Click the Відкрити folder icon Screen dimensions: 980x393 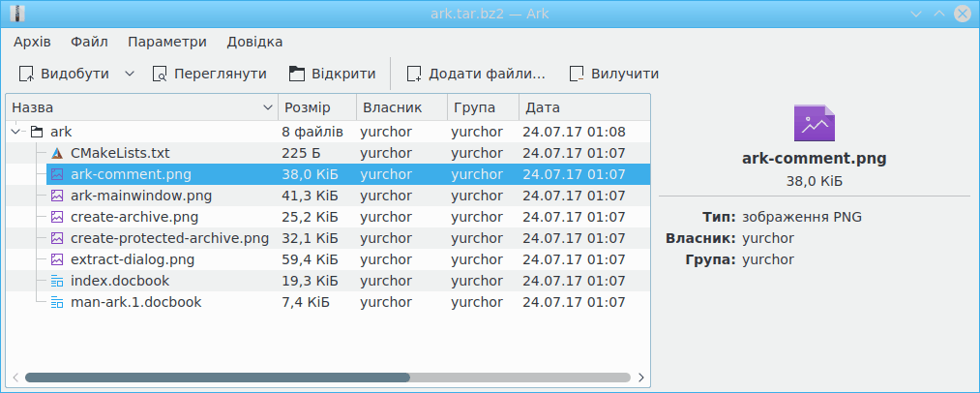[x=298, y=74]
